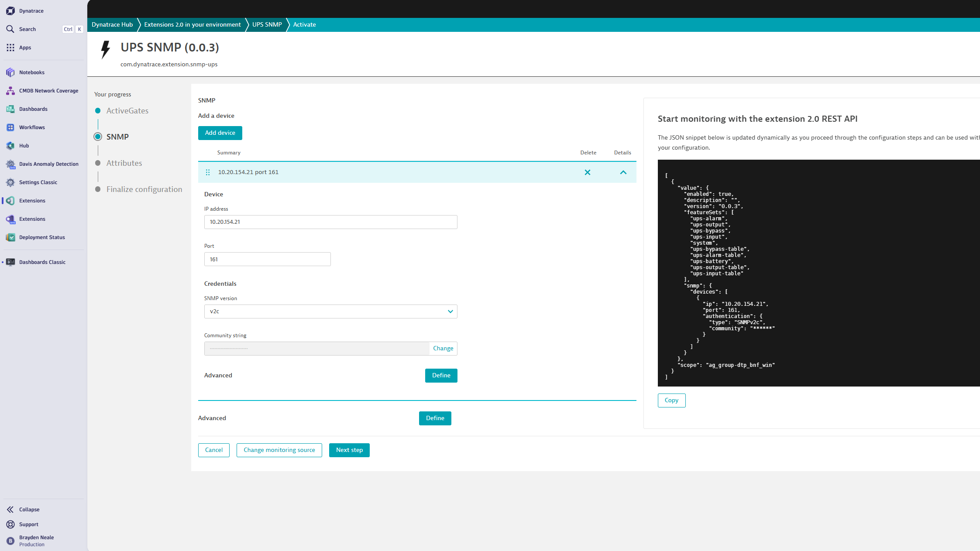Click the Dynatrace logo icon
The image size is (980, 551).
pos(10,11)
